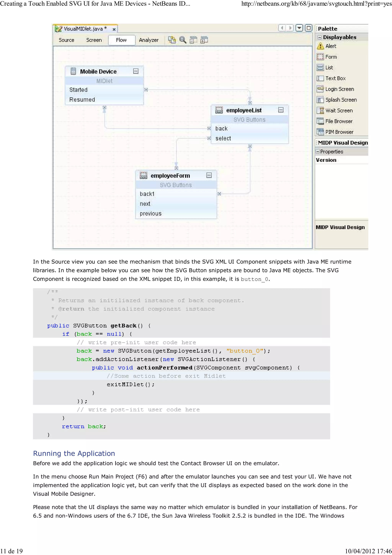Click the Running the Application heading
The width and height of the screenshot is (392, 555).
(74, 453)
